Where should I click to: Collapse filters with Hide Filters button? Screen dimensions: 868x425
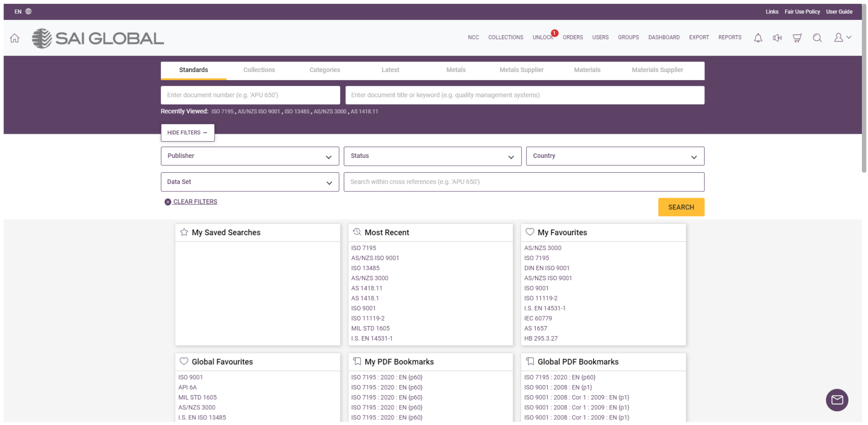point(187,133)
